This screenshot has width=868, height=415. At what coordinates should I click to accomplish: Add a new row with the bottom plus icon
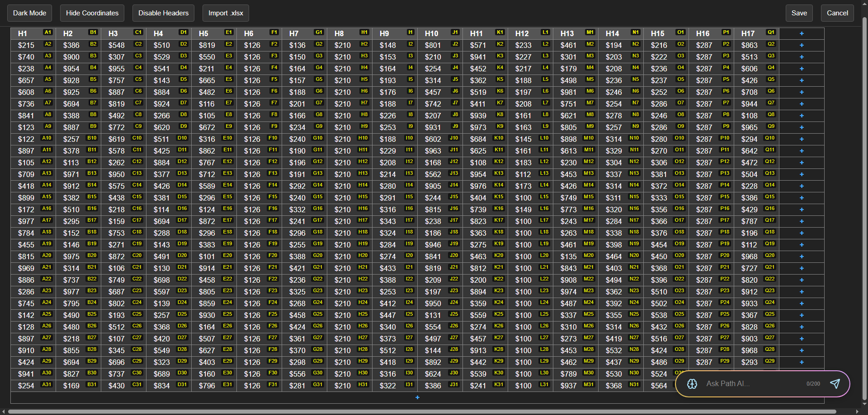coord(417,397)
